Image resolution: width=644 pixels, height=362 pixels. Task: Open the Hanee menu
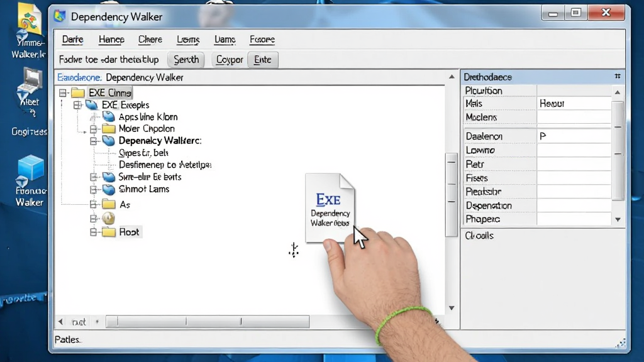[111, 40]
